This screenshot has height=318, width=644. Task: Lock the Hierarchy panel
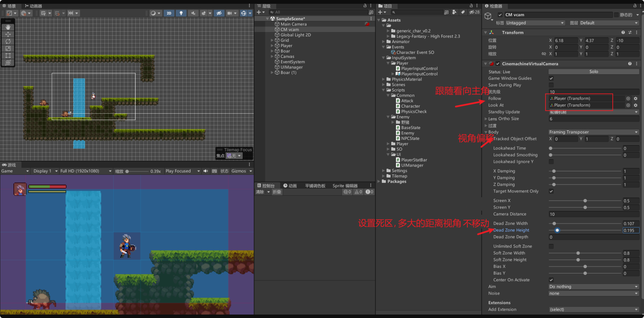click(365, 6)
